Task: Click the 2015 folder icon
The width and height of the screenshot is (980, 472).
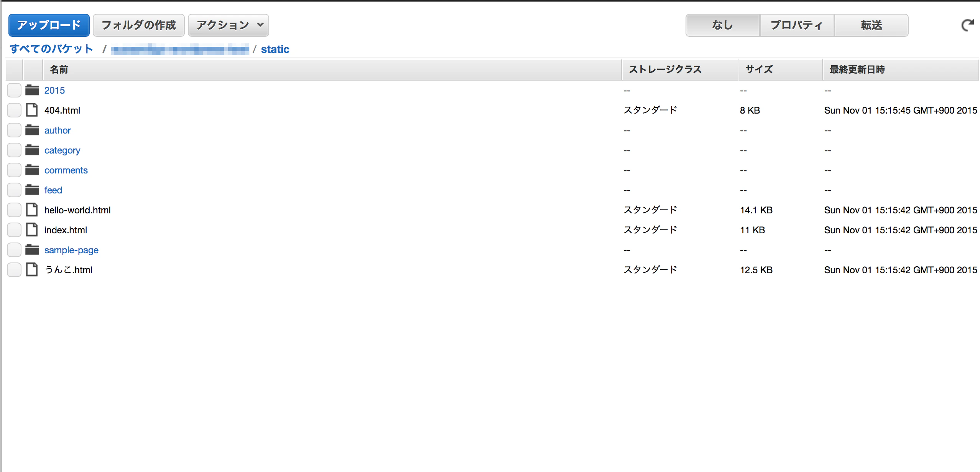Action: [x=32, y=90]
